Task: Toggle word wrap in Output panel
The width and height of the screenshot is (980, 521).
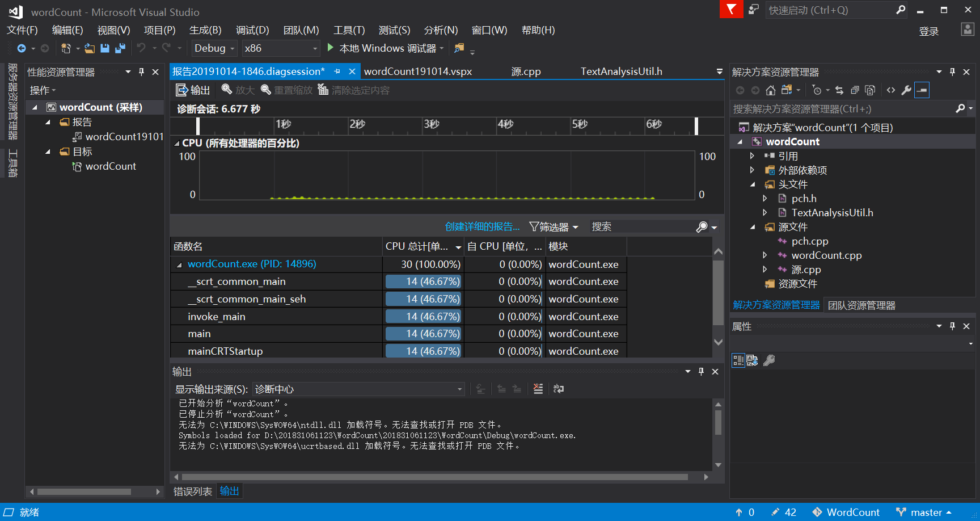Action: [x=559, y=389]
